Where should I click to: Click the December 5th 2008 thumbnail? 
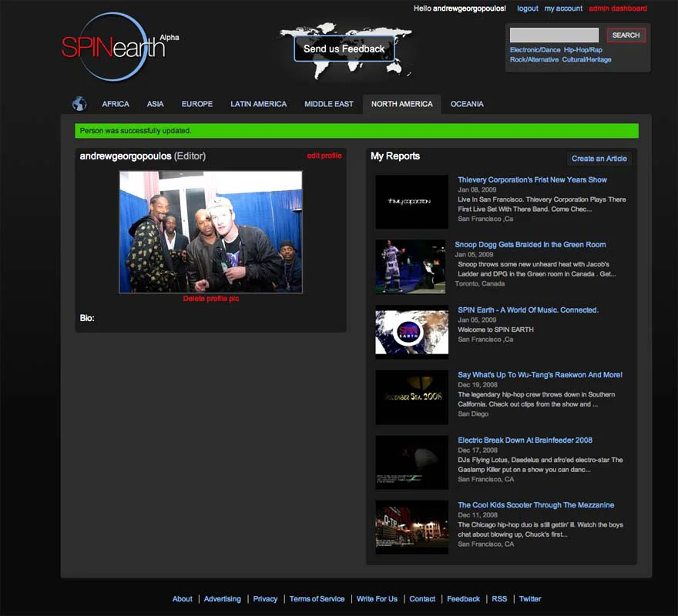411,397
